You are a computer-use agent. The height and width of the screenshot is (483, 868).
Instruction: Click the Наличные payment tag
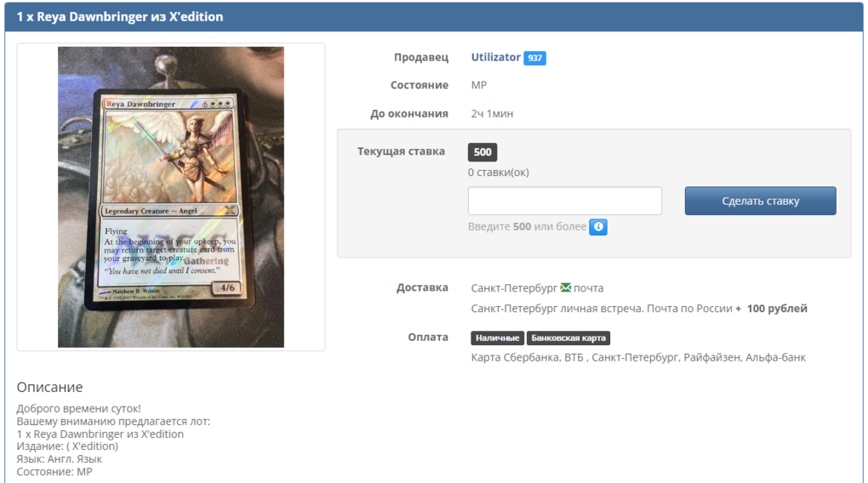pyautogui.click(x=497, y=338)
